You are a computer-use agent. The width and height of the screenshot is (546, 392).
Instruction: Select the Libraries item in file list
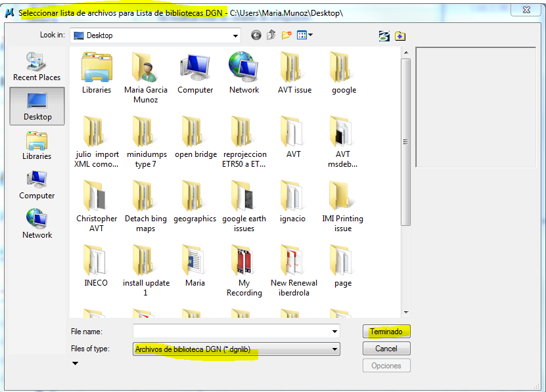coord(97,73)
